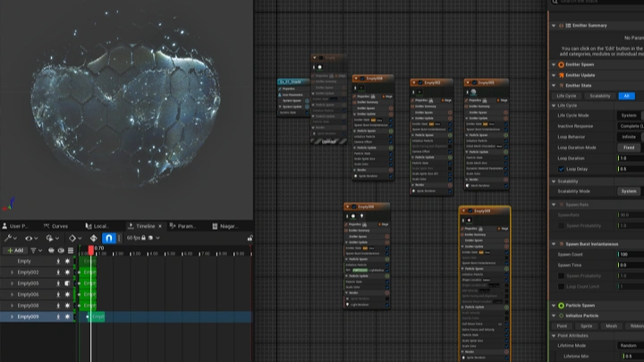Click the keyframe diamond icon in timeline toolbar
Image resolution: width=644 pixels, height=362 pixels.
tap(72, 239)
